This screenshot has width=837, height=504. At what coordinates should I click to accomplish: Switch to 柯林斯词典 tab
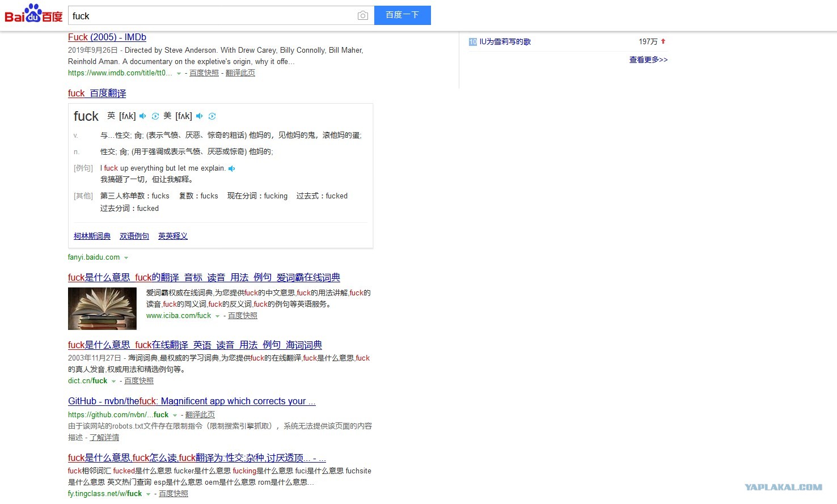click(x=92, y=236)
